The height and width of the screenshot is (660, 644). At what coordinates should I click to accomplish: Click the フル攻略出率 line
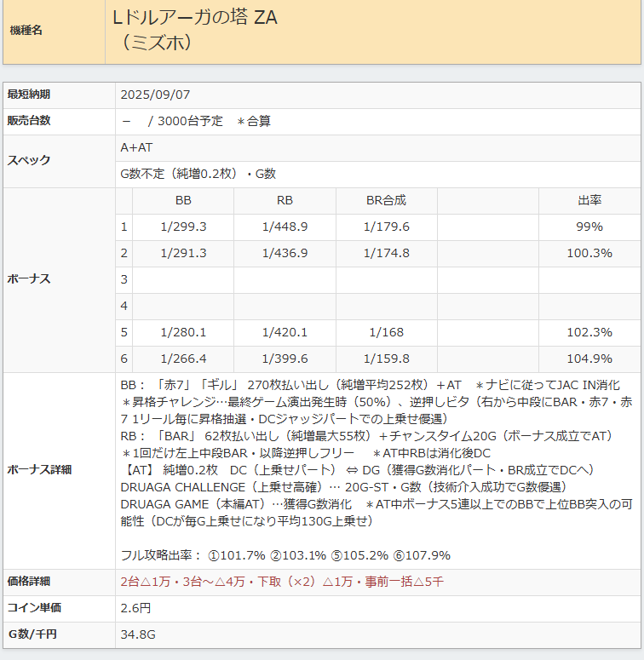285,555
